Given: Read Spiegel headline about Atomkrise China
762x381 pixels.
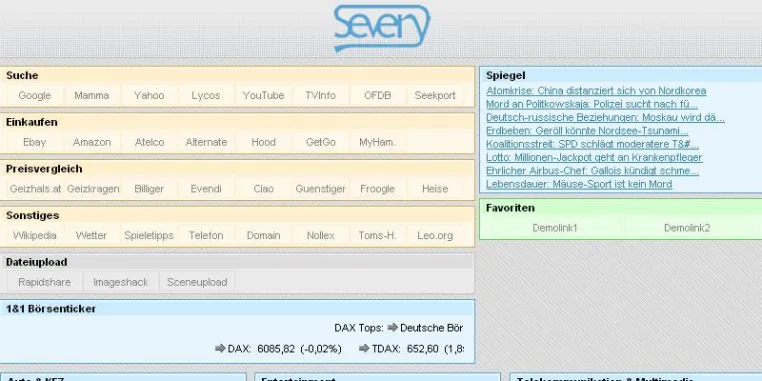Looking at the screenshot, I should tap(596, 91).
